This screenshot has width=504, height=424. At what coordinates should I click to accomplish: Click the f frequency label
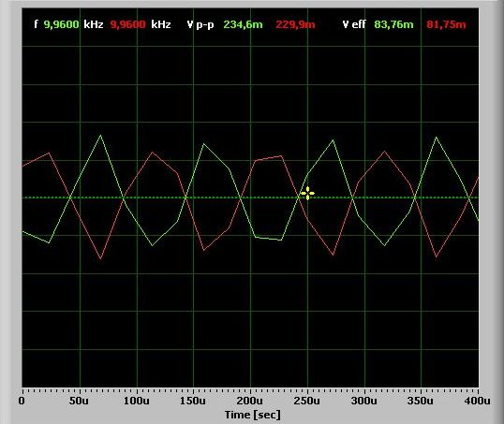tap(36, 24)
